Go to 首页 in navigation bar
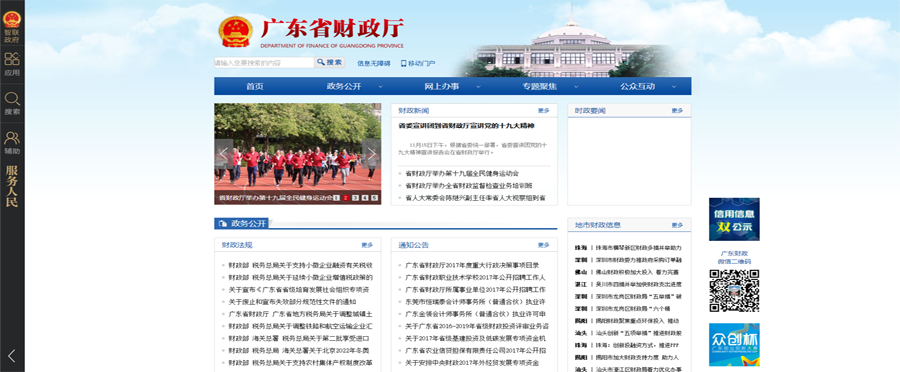This screenshot has width=900, height=372. tap(255, 87)
